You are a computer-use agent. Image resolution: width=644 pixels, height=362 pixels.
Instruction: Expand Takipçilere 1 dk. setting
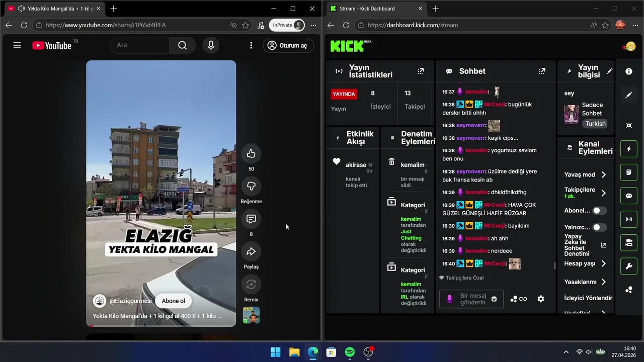603,193
